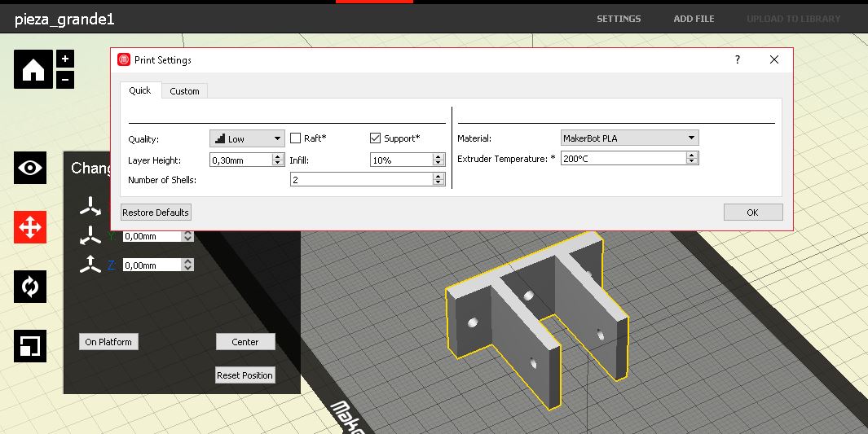Open the Quality dropdown set to Low
The width and height of the screenshot is (868, 434).
pyautogui.click(x=247, y=138)
